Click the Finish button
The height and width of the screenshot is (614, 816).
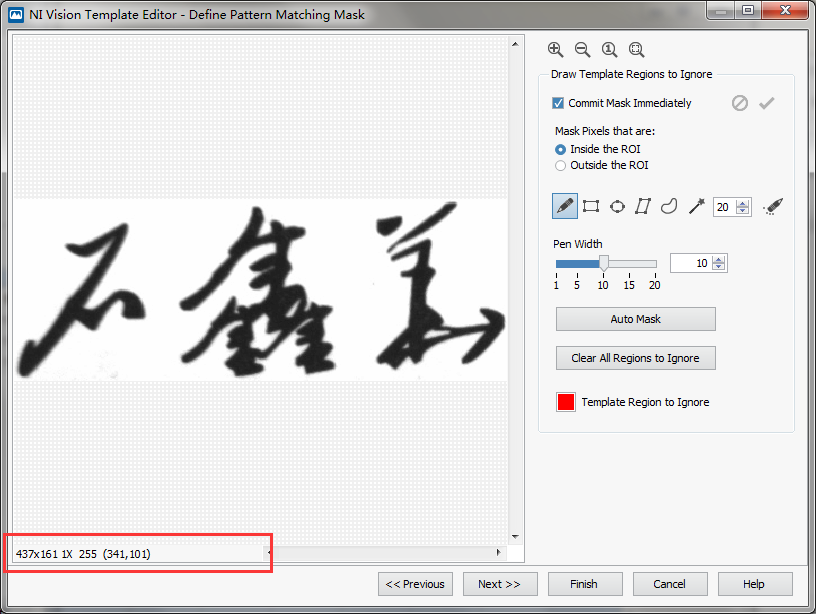pos(585,584)
